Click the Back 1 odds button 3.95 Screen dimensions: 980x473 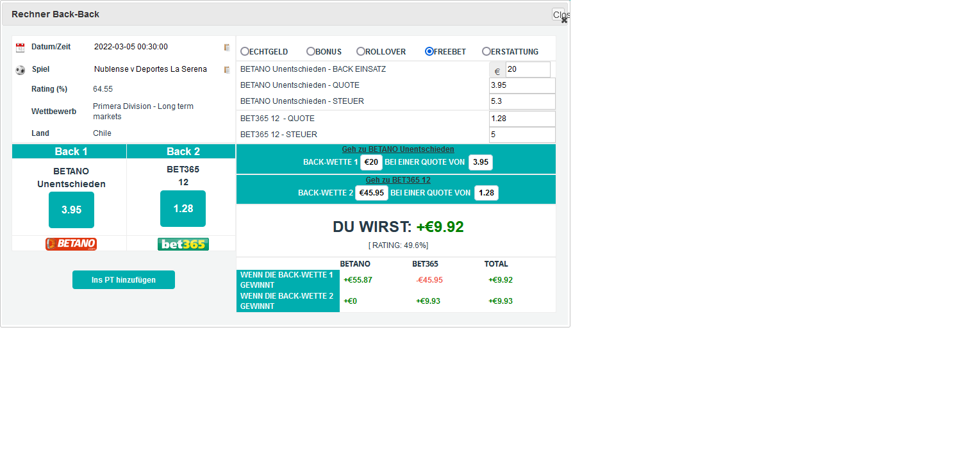coord(71,210)
